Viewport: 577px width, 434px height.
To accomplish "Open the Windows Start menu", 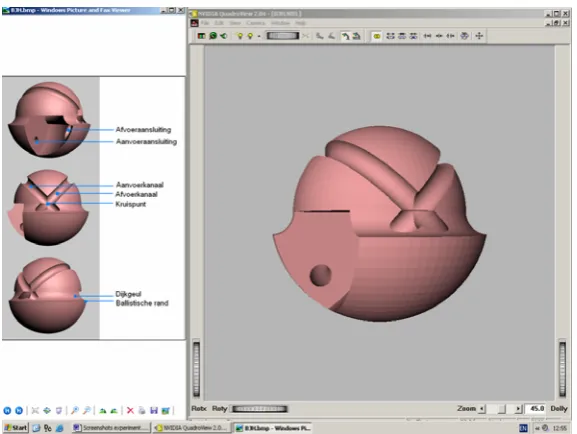I will pyautogui.click(x=15, y=428).
